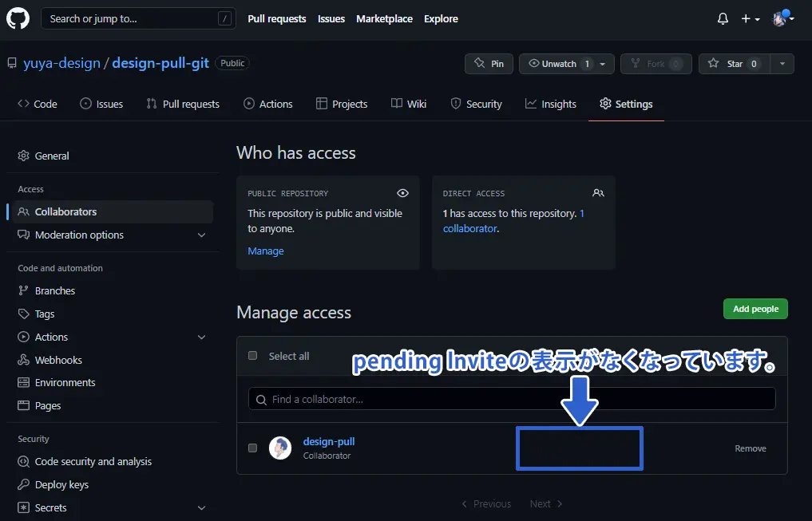Screen dimensions: 812x521
Task: Click the design-pull collaborator avatar
Action: pos(280,448)
